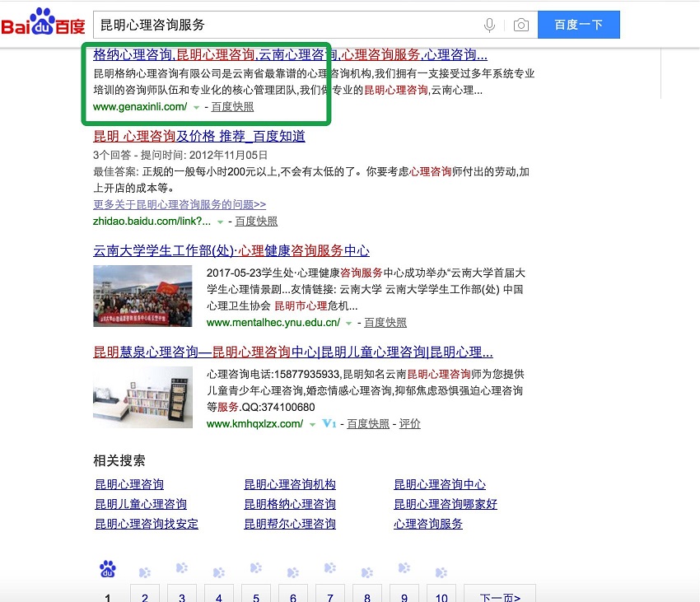The image size is (700, 602).
Task: Click related search 昆明格纳心理咨询
Action: coord(290,504)
